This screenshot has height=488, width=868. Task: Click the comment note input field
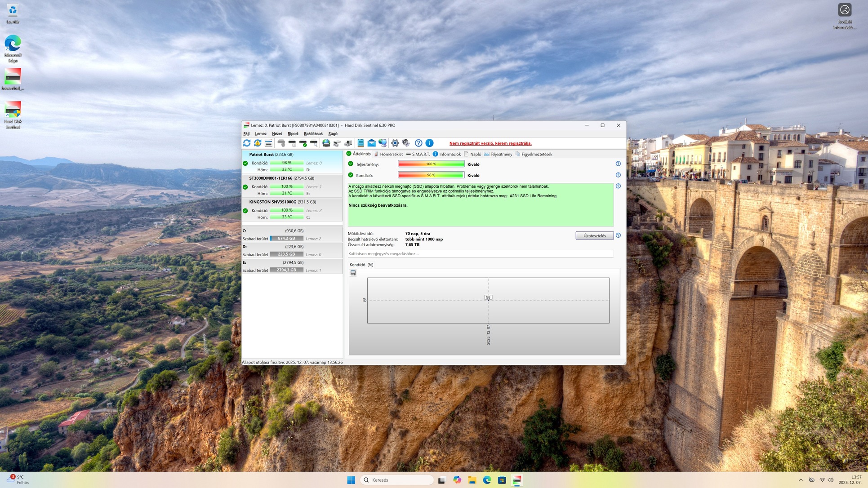(x=480, y=254)
